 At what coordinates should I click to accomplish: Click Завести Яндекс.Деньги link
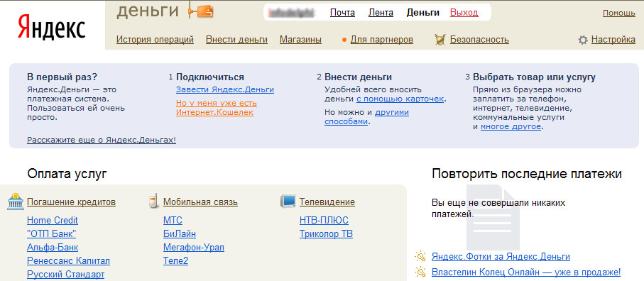[225, 89]
